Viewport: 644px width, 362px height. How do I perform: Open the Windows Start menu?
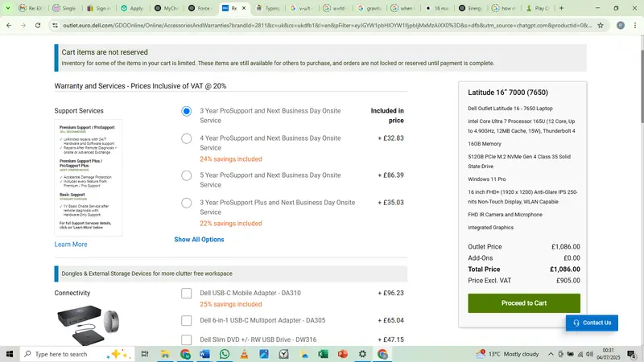click(10, 354)
